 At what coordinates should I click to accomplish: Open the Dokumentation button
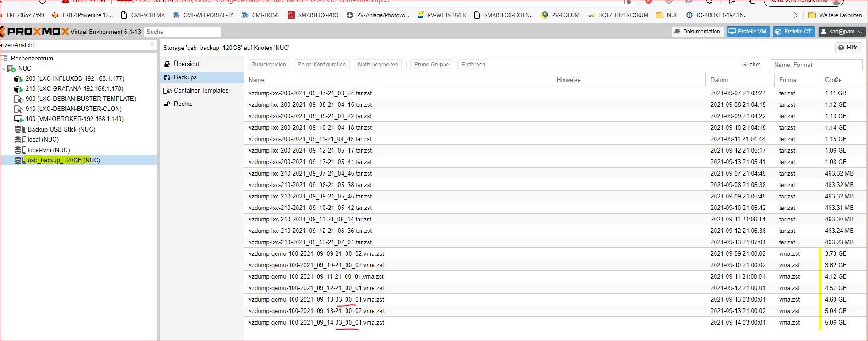pos(697,32)
